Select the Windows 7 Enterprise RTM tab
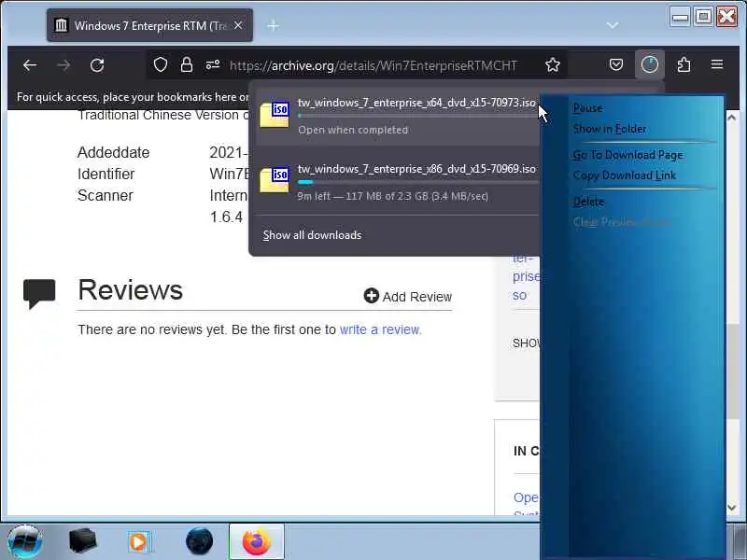This screenshot has height=560, width=747. (x=149, y=26)
